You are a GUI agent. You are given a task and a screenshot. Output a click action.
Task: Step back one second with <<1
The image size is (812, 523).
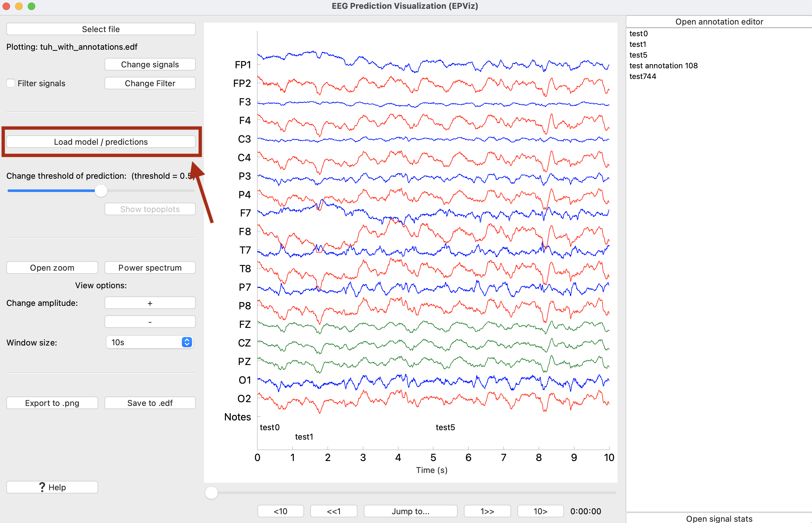pyautogui.click(x=334, y=511)
